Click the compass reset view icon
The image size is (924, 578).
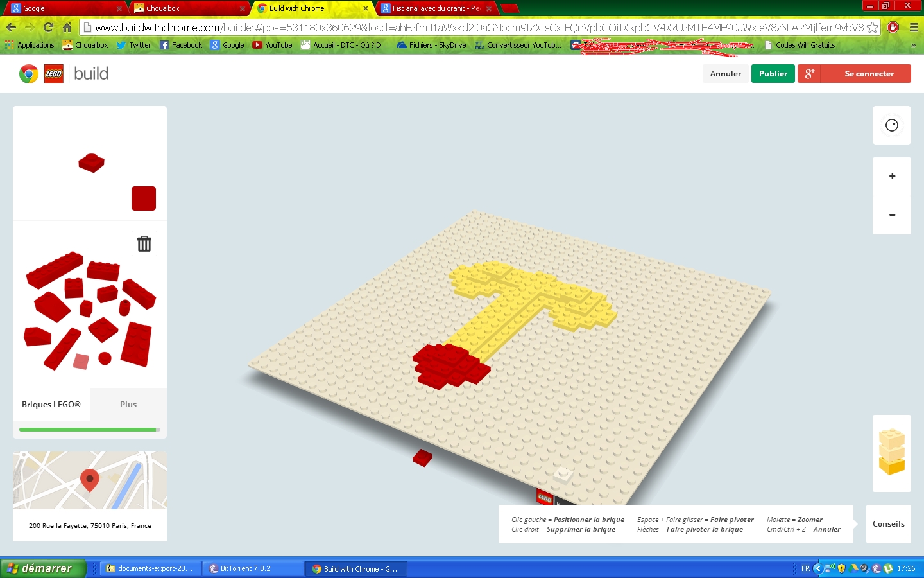[x=892, y=125]
